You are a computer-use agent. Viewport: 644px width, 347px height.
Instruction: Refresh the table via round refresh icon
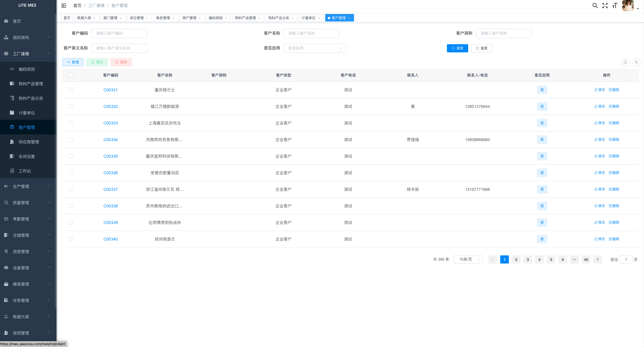[636, 62]
